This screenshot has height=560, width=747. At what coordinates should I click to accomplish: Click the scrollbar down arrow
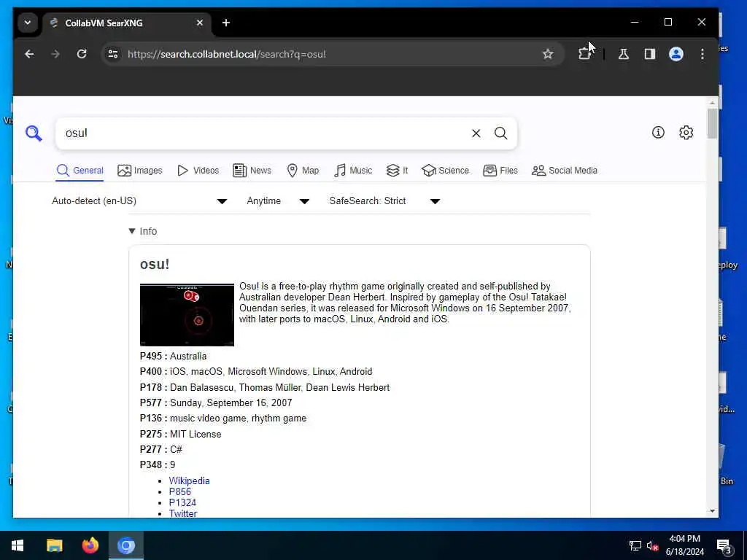click(712, 511)
